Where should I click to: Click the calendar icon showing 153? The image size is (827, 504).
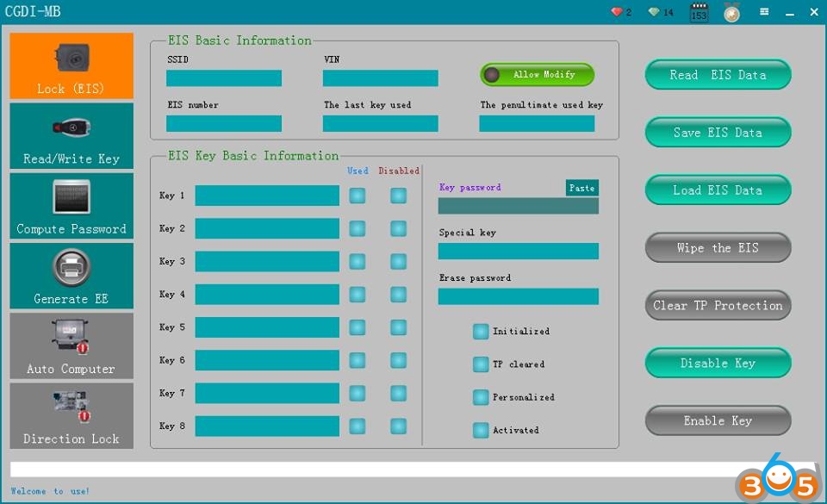click(x=699, y=13)
